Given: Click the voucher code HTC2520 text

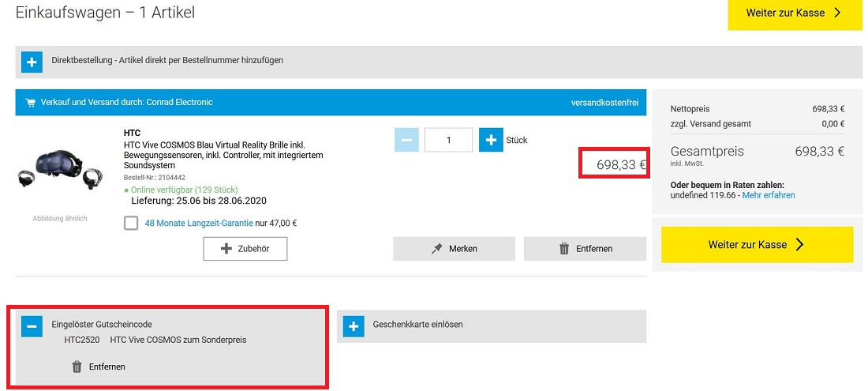Looking at the screenshot, I should (82, 340).
